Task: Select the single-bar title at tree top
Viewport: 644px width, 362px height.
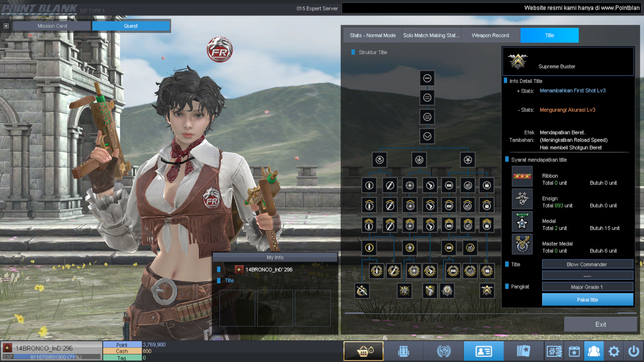Action: [427, 78]
